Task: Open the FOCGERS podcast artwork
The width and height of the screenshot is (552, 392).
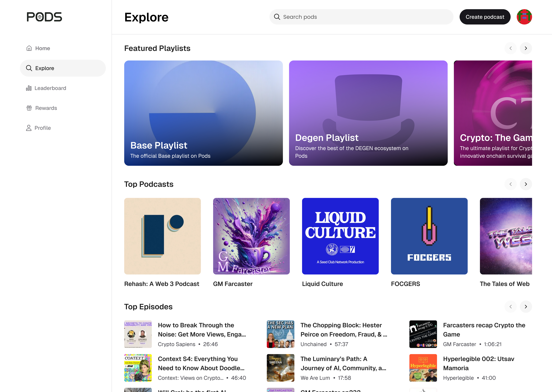Action: tap(429, 236)
